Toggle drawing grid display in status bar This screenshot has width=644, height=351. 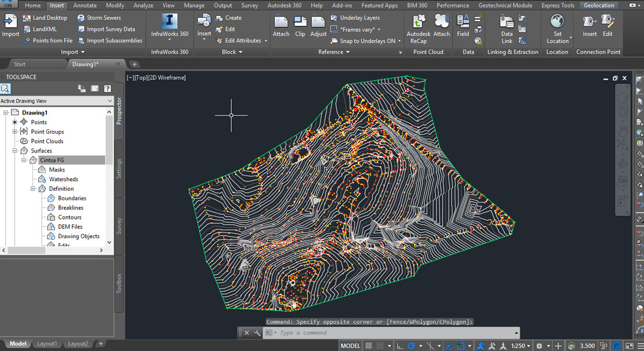[x=369, y=345]
